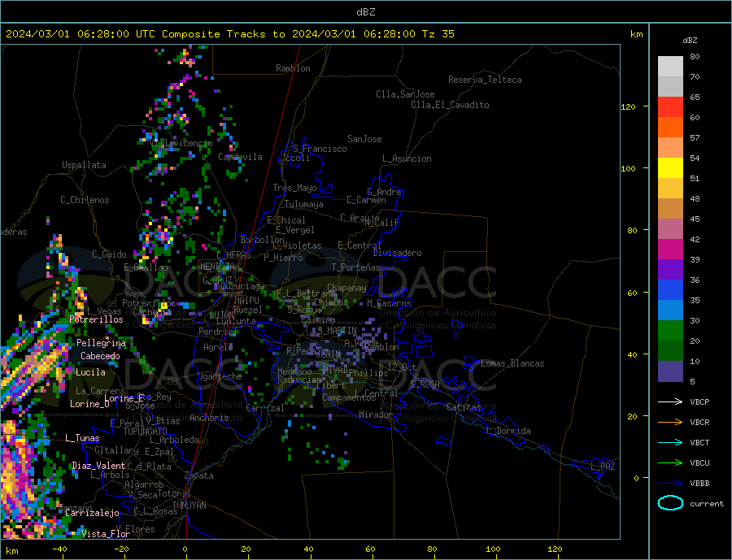Click the Vista_Flor place label

point(106,534)
